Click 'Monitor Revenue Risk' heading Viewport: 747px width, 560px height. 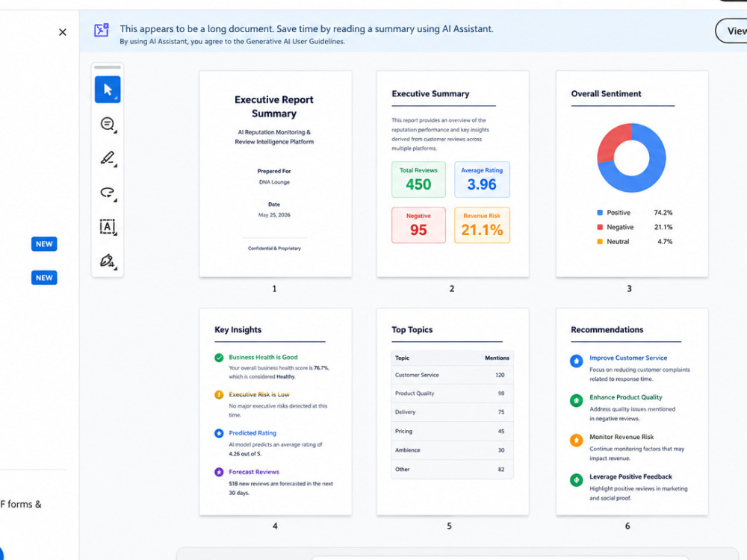(x=622, y=437)
